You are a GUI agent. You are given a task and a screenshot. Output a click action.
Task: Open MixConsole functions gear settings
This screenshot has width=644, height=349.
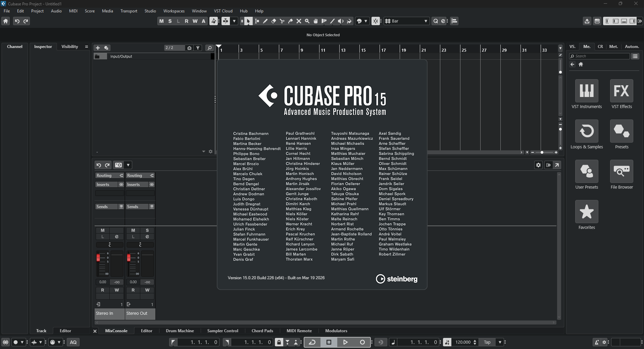click(538, 165)
